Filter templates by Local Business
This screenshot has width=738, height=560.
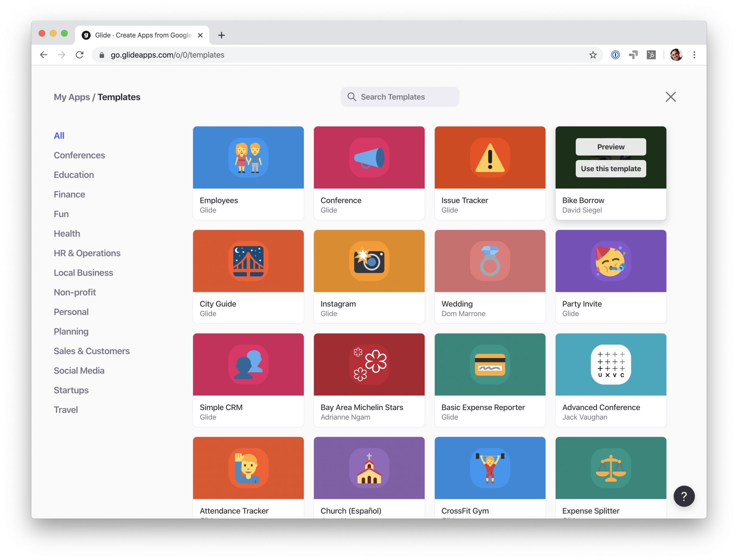83,272
